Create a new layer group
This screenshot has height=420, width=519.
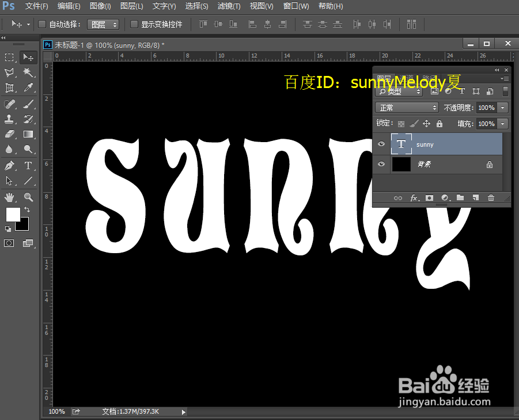click(460, 198)
